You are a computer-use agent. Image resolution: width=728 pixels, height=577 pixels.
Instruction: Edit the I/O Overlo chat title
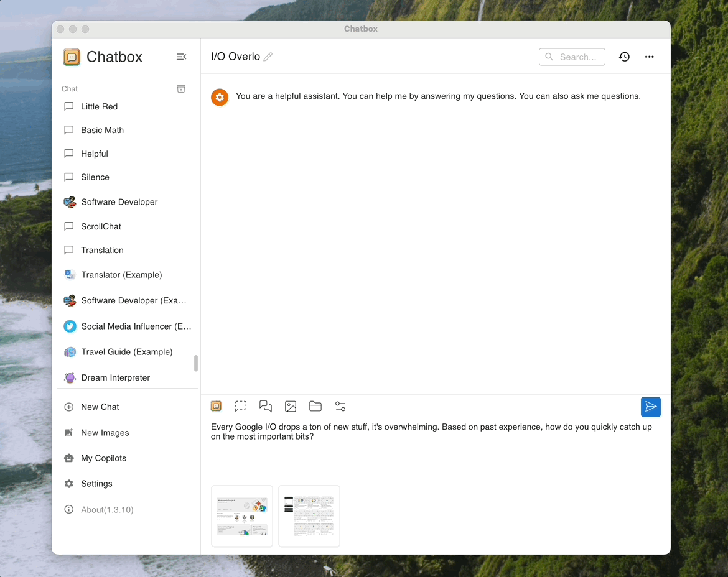click(268, 57)
